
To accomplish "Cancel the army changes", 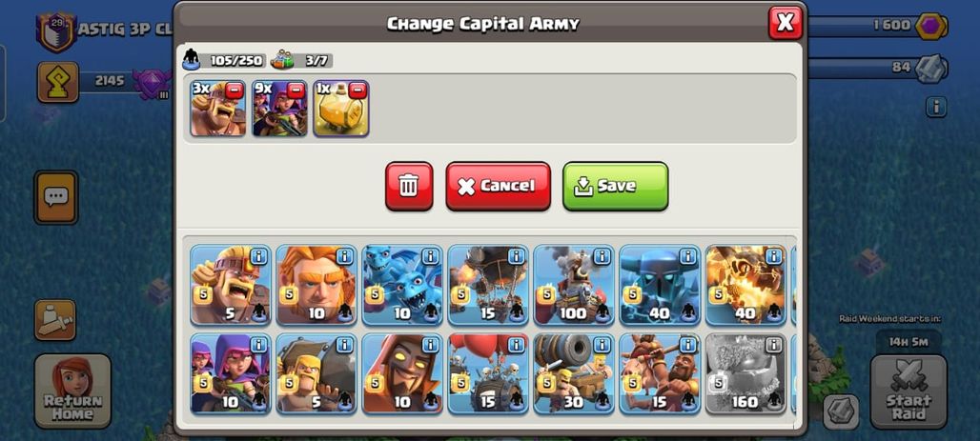I will (499, 186).
